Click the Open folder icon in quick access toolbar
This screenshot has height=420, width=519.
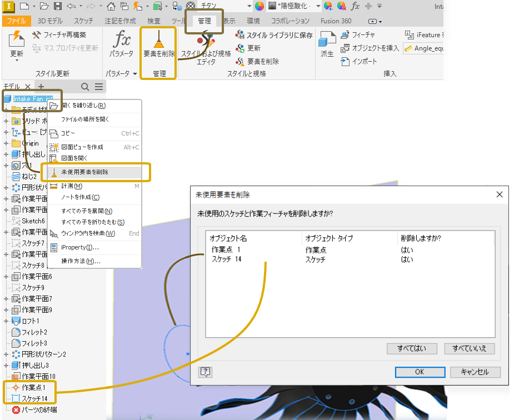(44, 6)
